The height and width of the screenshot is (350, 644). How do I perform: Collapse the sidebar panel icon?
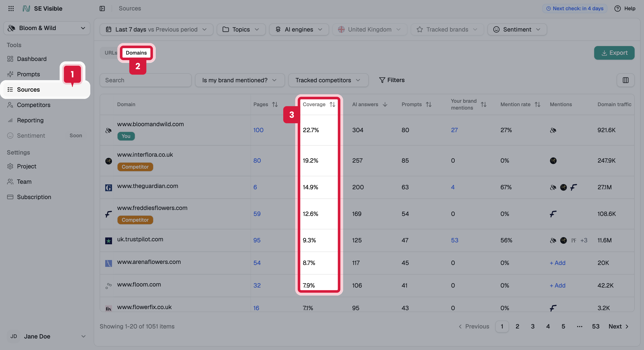102,9
